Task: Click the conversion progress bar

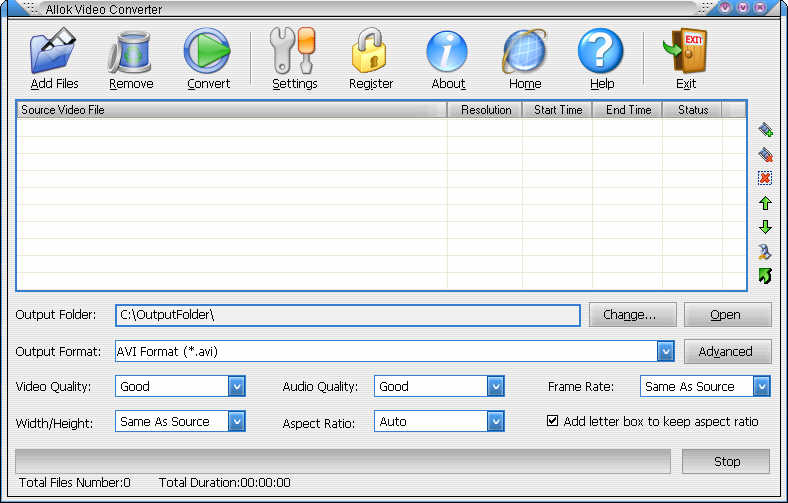Action: 343,461
